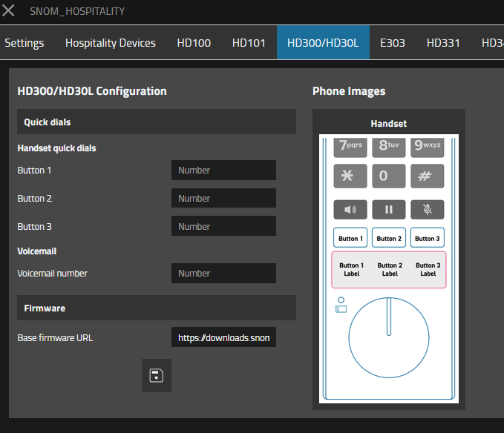Open the Settings tab

(x=24, y=43)
